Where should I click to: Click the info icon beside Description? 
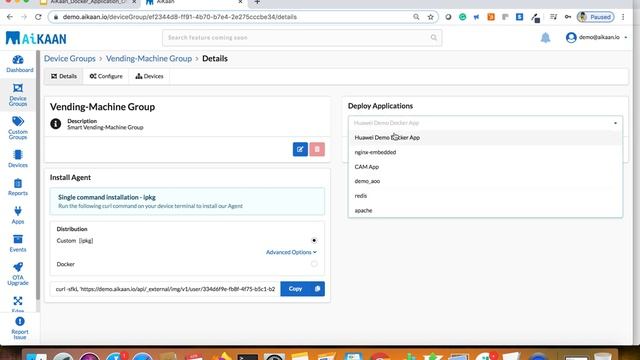[x=56, y=124]
